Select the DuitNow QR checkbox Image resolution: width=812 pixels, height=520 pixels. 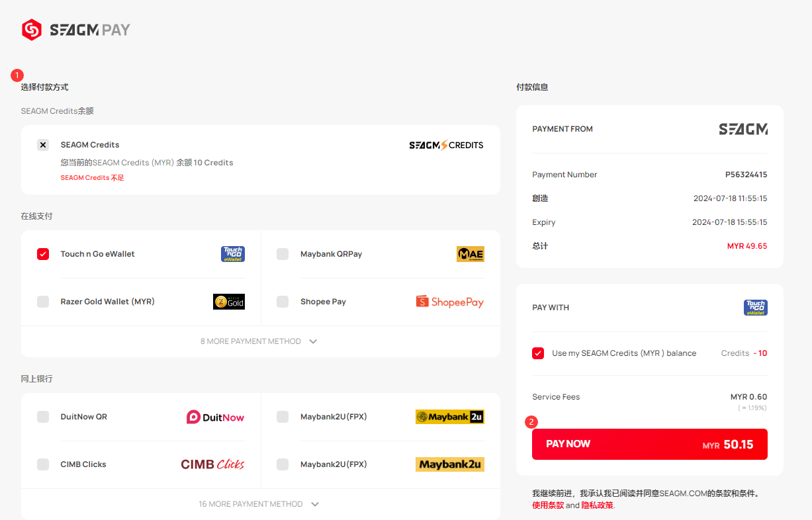[x=43, y=417]
